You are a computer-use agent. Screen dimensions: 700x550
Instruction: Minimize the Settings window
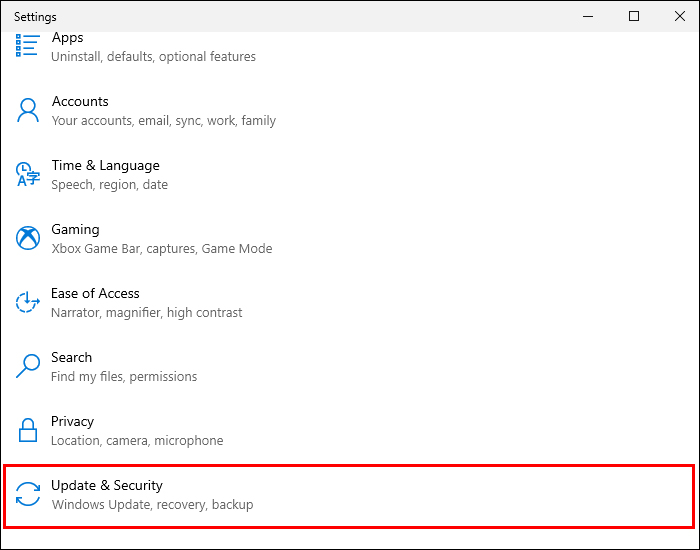pos(589,16)
